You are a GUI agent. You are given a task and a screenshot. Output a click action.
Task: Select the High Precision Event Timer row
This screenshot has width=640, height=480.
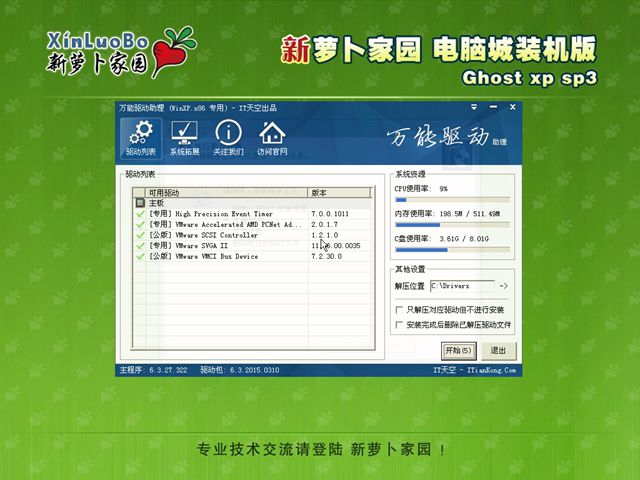tap(253, 214)
